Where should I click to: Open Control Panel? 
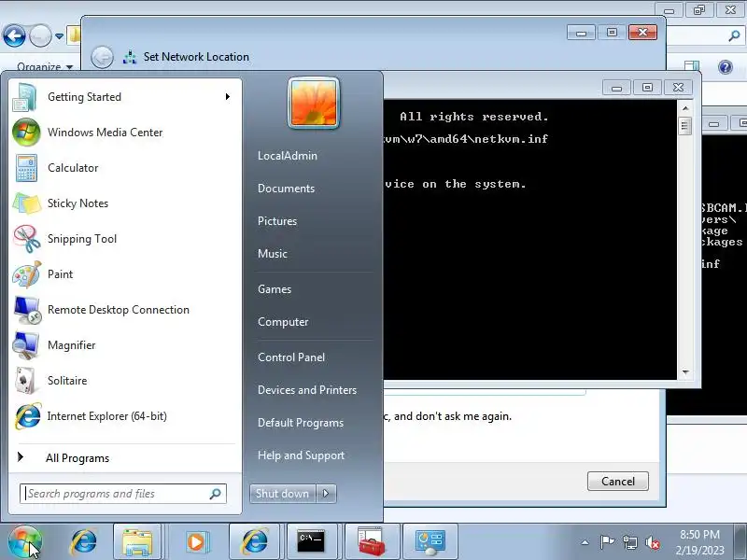pos(291,357)
